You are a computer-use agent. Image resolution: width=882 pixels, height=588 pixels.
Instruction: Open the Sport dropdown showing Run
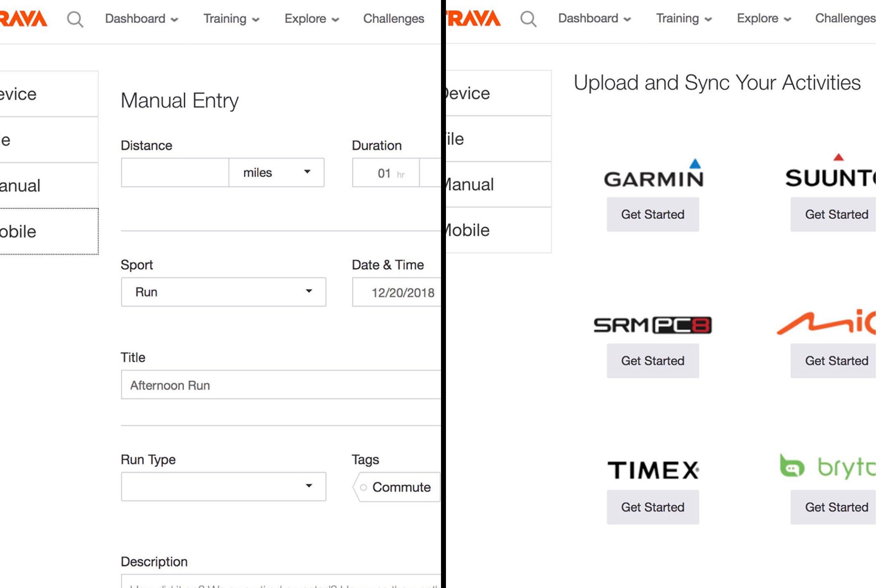click(224, 292)
